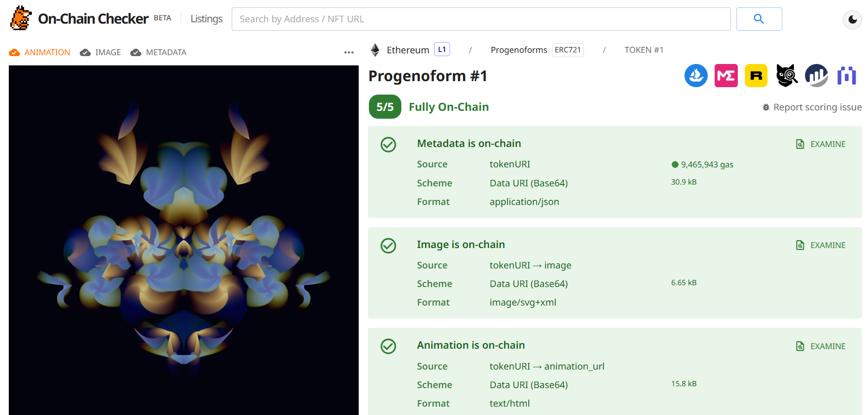Examine the 'Animation is on-chain' section
The width and height of the screenshot is (868, 415).
tap(821, 346)
